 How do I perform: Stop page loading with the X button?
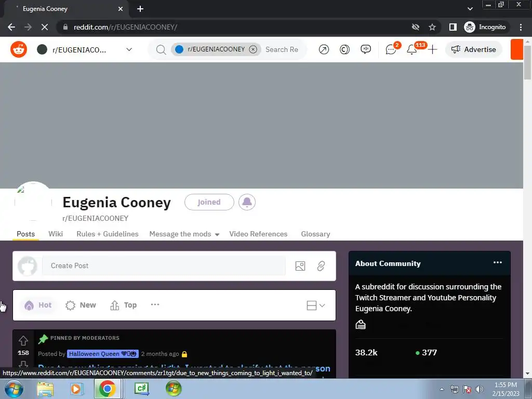(x=45, y=27)
